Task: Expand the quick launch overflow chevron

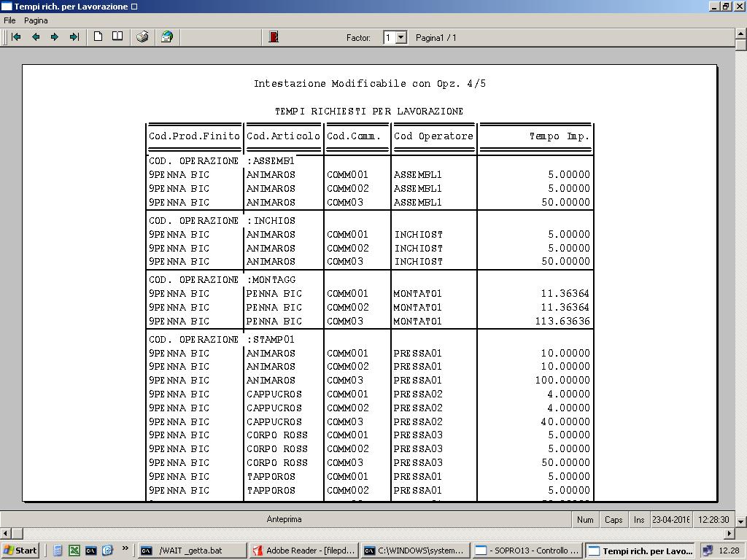Action: (125, 548)
